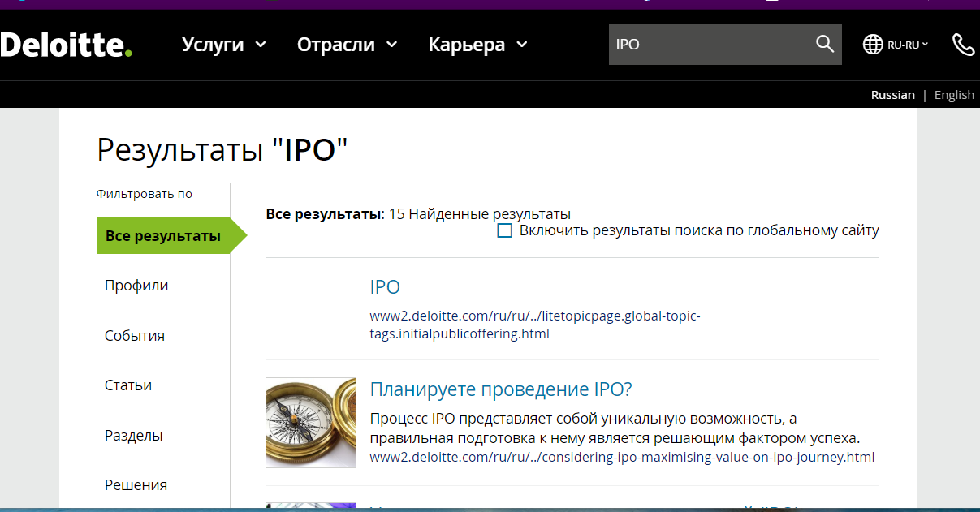
Task: Select the Russian language link
Action: (893, 95)
